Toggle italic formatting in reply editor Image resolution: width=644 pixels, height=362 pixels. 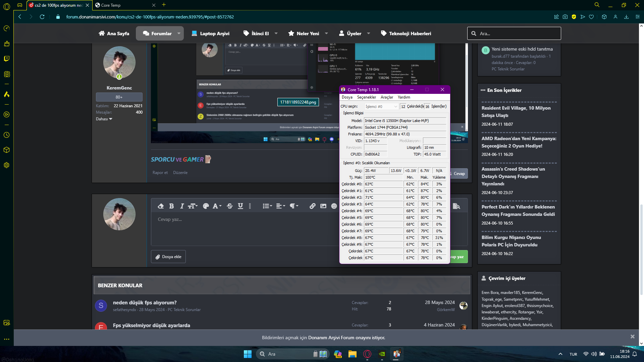point(182,206)
